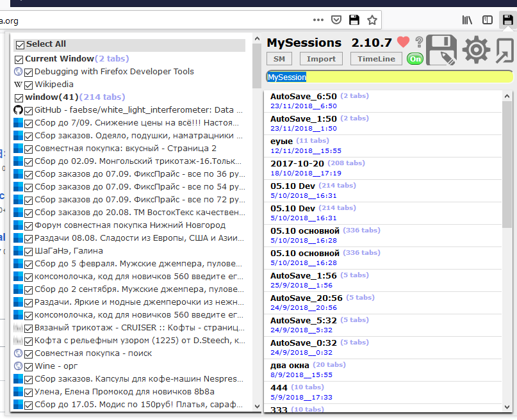
Task: Uncheck Улена, Елена Промокод checkbox
Action: pos(28,393)
